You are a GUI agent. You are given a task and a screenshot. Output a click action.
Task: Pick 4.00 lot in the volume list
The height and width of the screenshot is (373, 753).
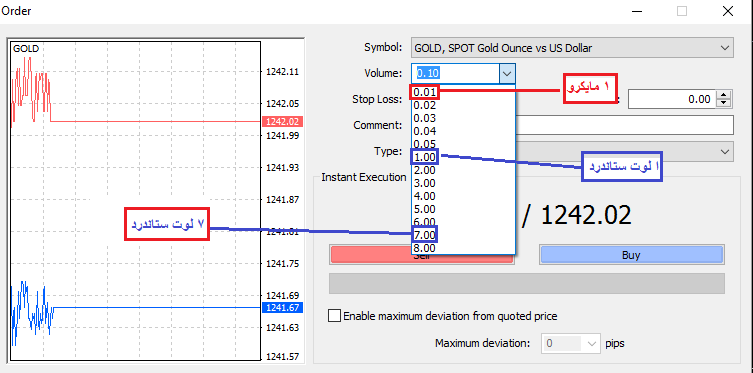pos(425,196)
